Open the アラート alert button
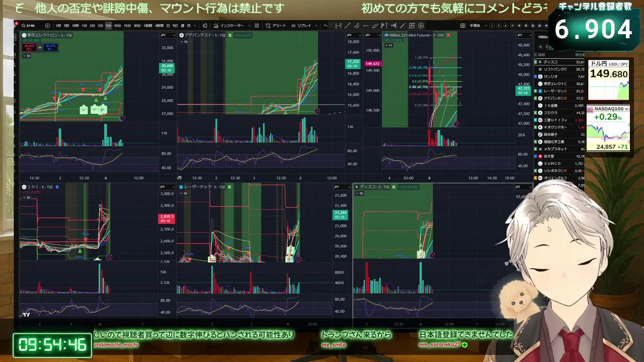 coord(276,26)
